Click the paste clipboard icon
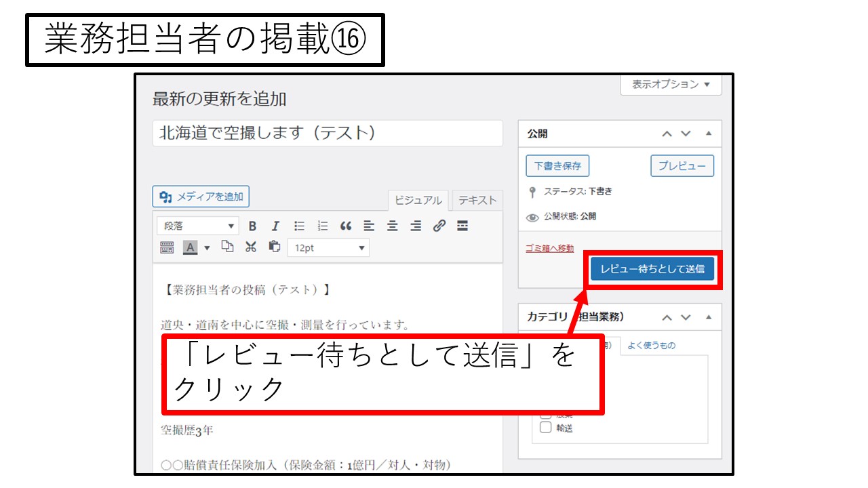The height and width of the screenshot is (488, 868). tap(274, 247)
